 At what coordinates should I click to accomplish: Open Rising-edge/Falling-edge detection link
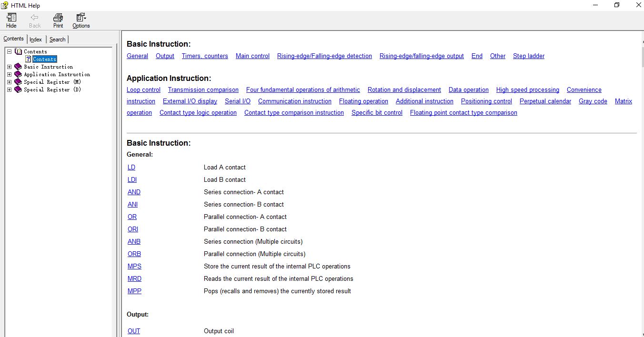(324, 56)
